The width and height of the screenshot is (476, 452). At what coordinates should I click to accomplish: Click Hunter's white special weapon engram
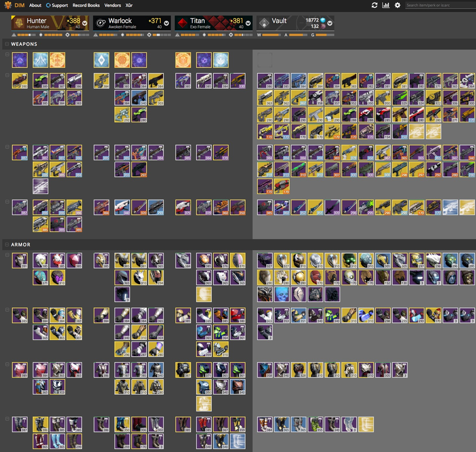click(40, 186)
